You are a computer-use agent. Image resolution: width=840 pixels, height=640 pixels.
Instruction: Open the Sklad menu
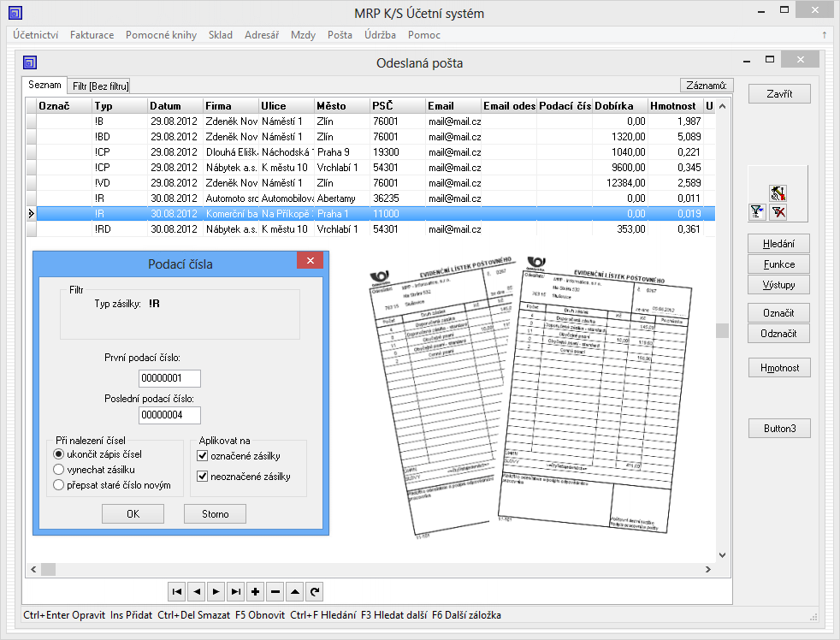click(x=221, y=35)
